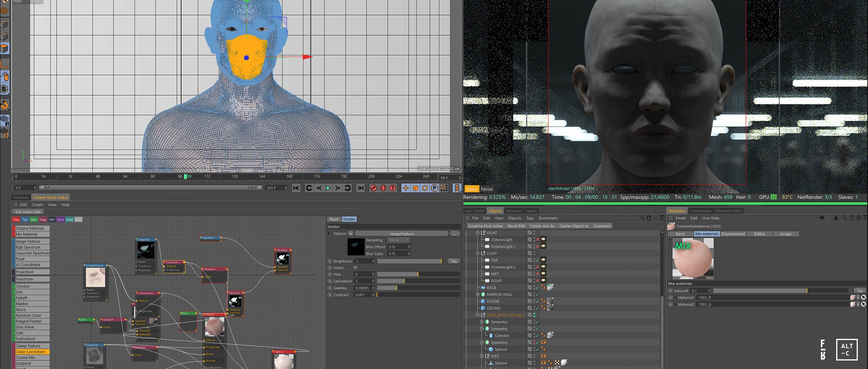This screenshot has width=868, height=369.
Task: Toggle the Invert checkbox in Shader panel
Action: tap(356, 268)
